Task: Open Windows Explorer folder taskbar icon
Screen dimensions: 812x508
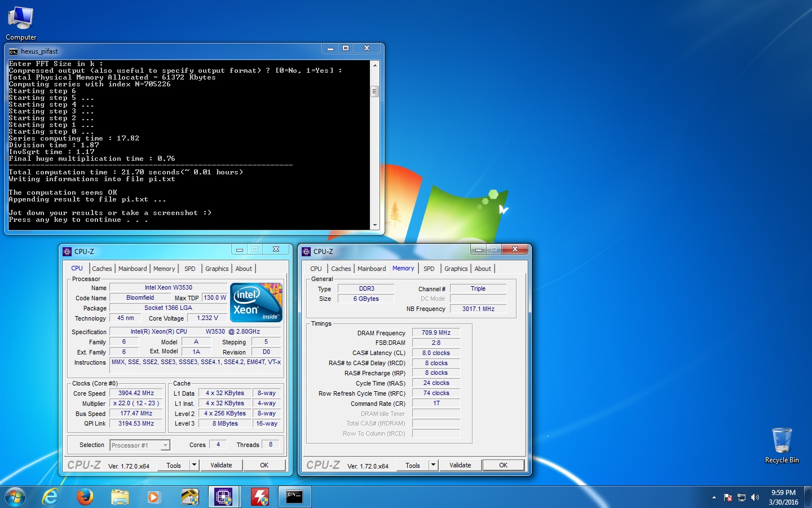Action: 120,497
